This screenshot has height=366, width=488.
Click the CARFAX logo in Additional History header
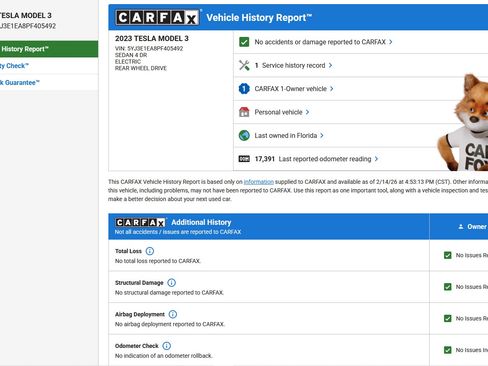[x=140, y=222]
